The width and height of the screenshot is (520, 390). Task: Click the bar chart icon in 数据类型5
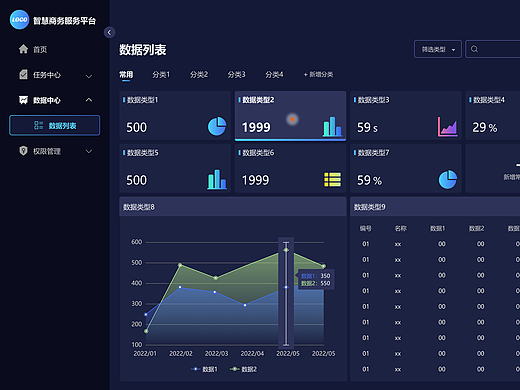pos(217,179)
